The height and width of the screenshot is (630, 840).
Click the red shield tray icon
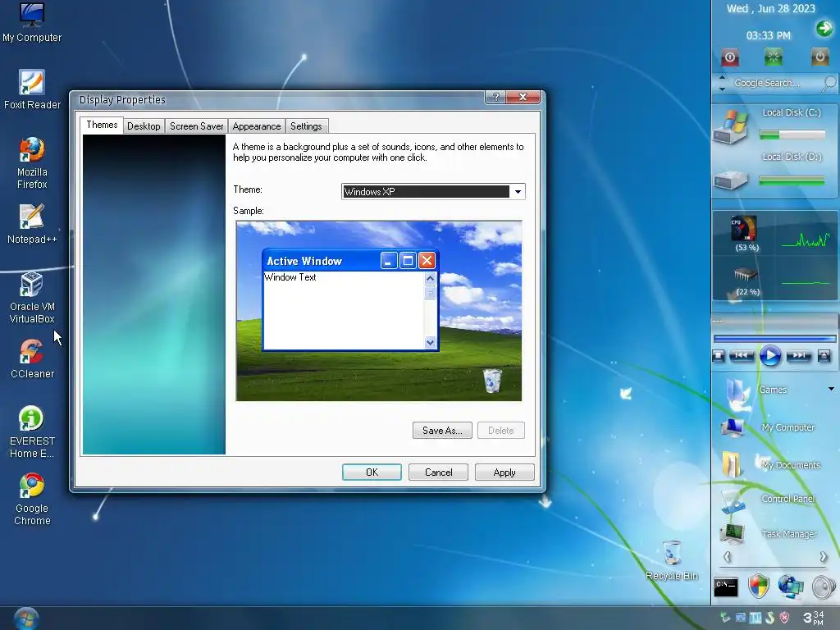coord(784,618)
